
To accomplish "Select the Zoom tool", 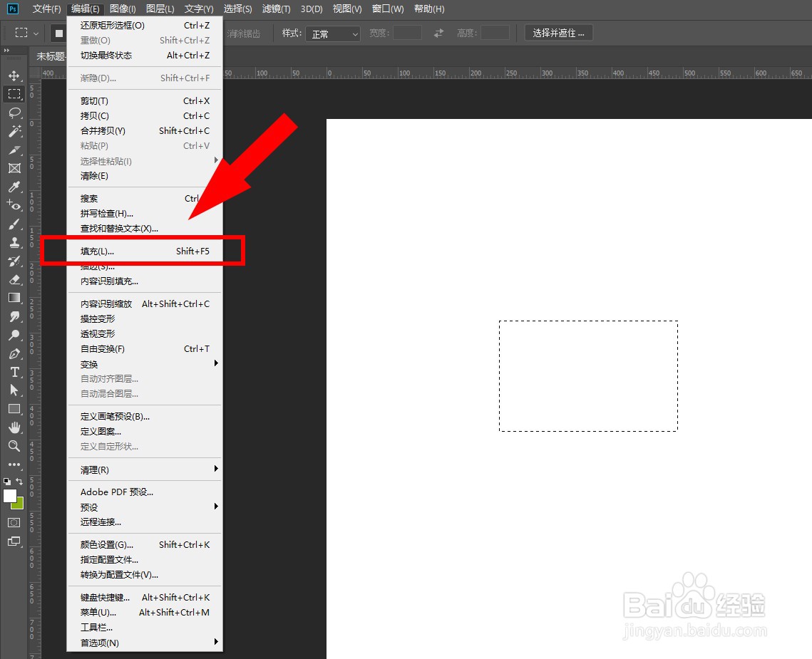I will point(14,446).
